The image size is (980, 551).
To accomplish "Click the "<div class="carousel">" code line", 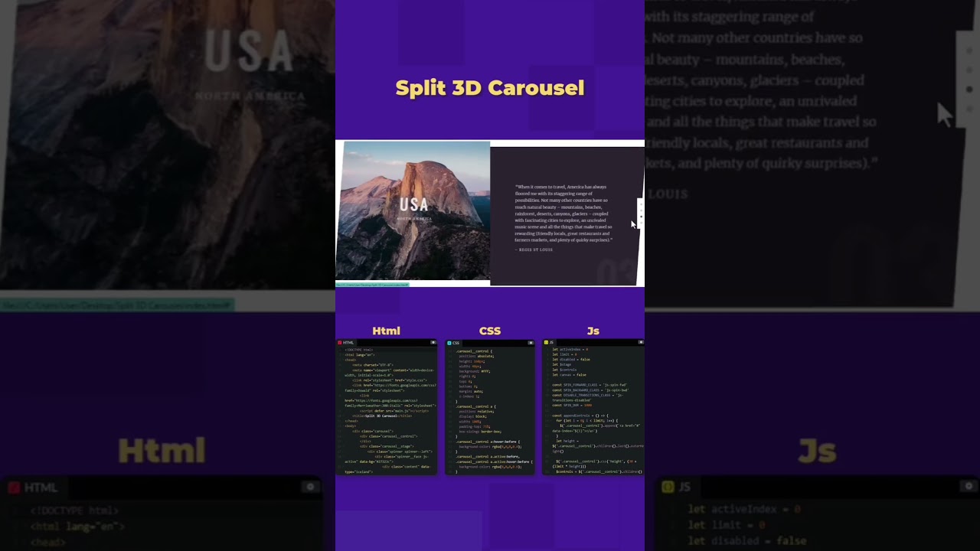I will [373, 431].
